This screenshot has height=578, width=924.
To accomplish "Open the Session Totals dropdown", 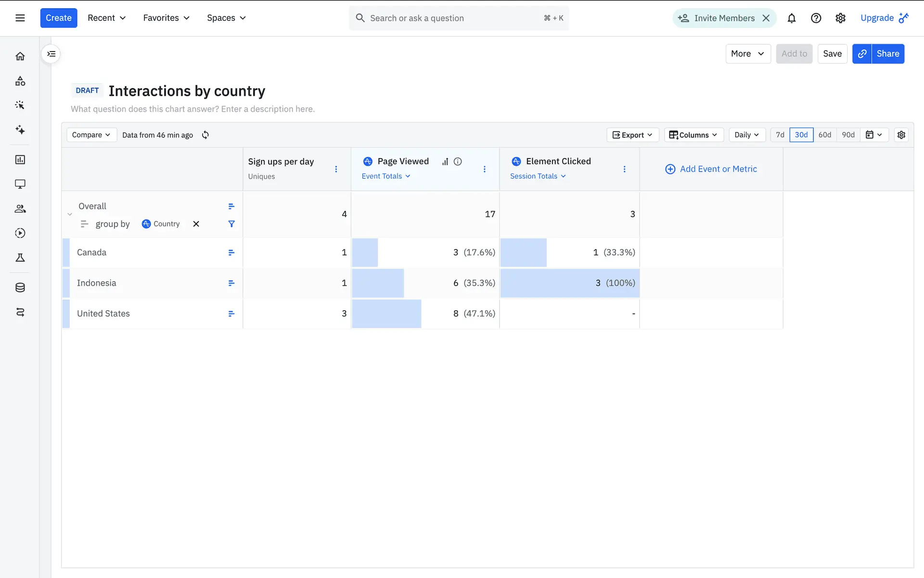I will pyautogui.click(x=538, y=176).
